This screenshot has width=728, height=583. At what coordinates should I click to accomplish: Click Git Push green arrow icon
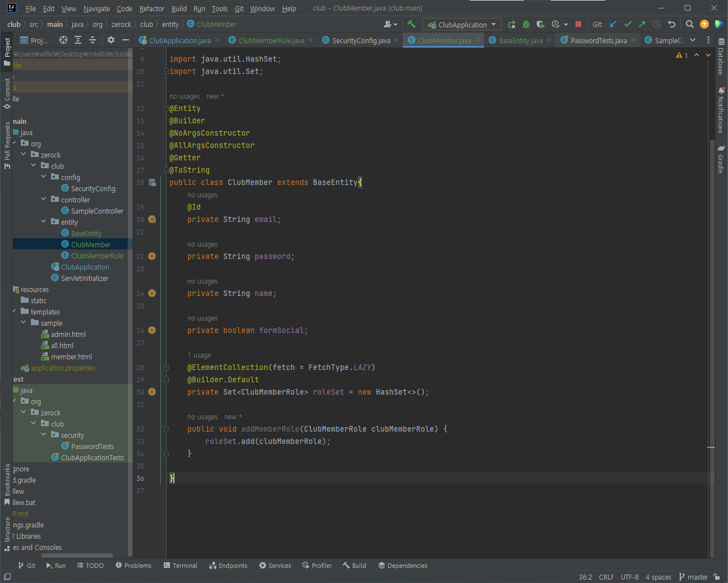pos(642,24)
